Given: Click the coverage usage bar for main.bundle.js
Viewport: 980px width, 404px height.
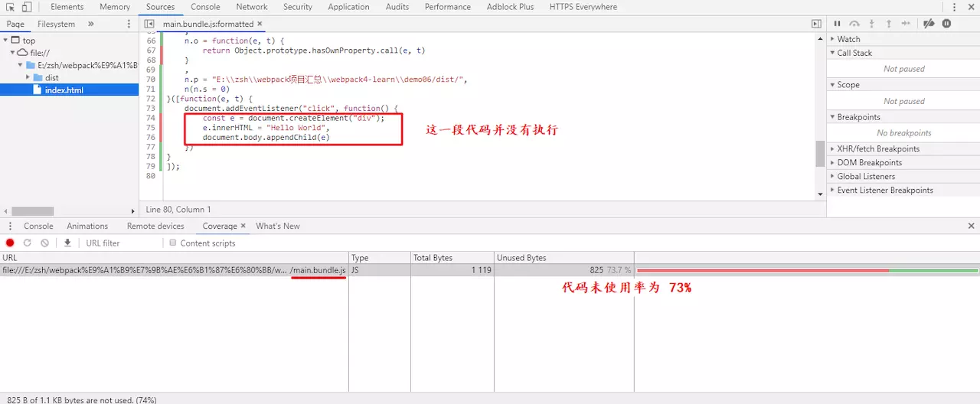Looking at the screenshot, I should (x=807, y=270).
